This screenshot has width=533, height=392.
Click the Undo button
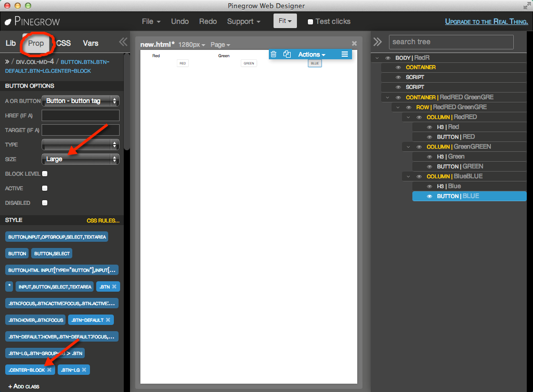180,21
